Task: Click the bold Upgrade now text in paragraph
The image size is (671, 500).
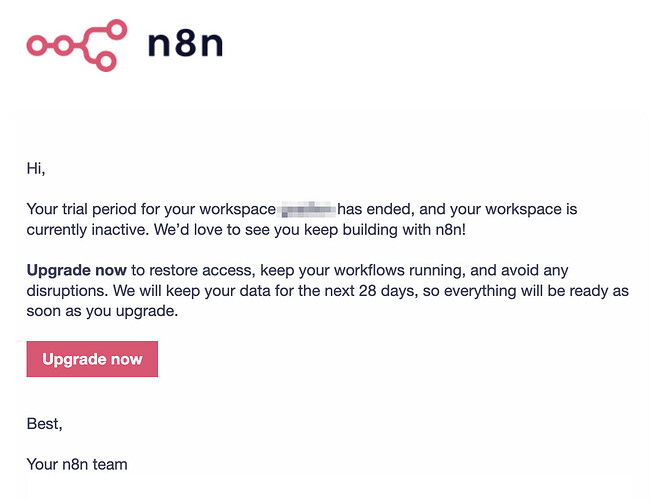Action: 77,270
